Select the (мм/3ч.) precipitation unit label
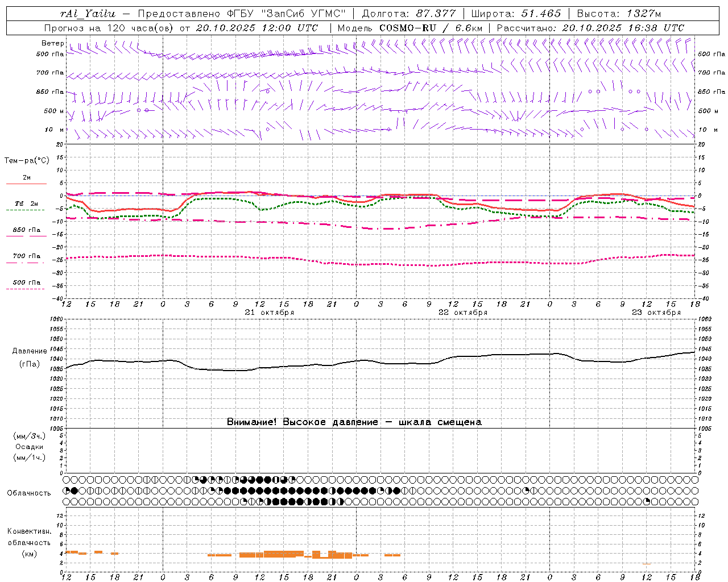Image resolution: width=728 pixels, height=582 pixels. pyautogui.click(x=30, y=436)
